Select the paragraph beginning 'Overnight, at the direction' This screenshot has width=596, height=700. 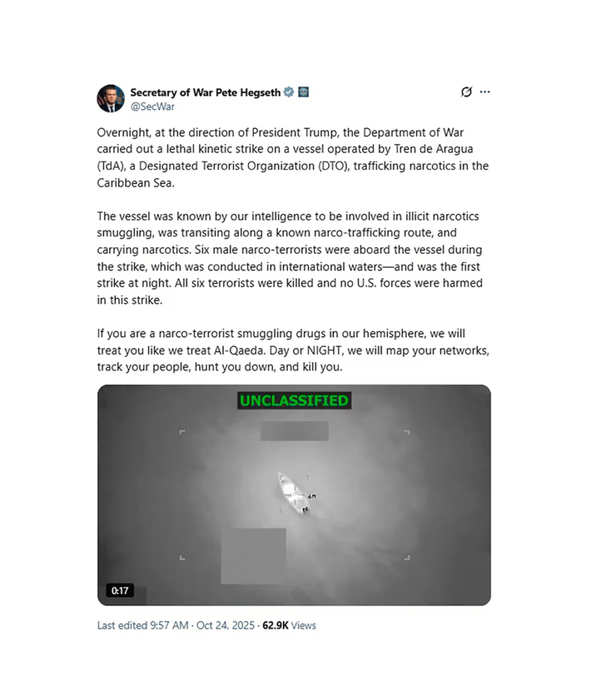(293, 158)
